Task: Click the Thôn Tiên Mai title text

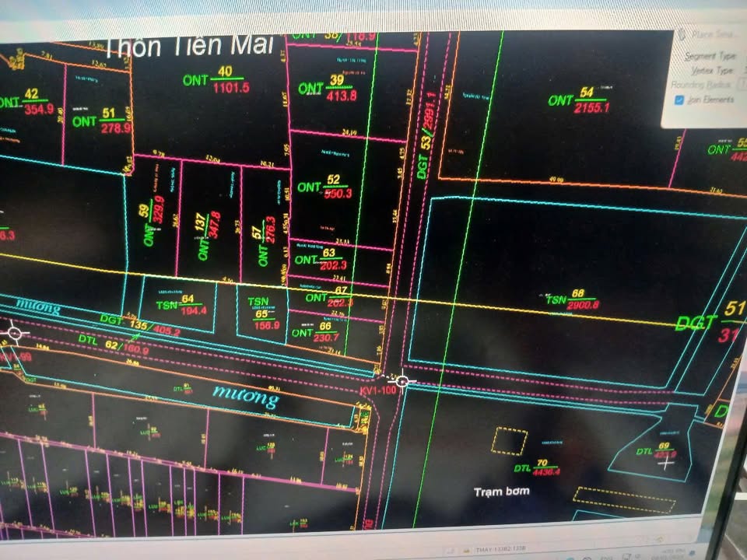Action: [189, 46]
